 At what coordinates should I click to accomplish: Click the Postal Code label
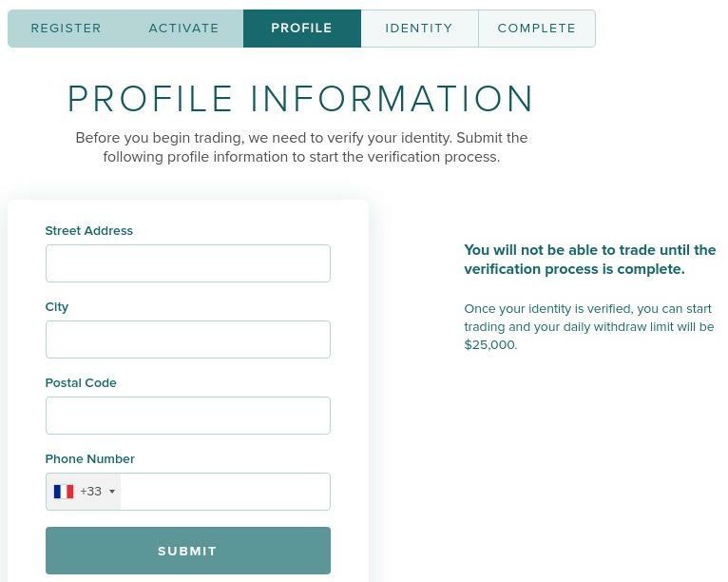coord(81,383)
